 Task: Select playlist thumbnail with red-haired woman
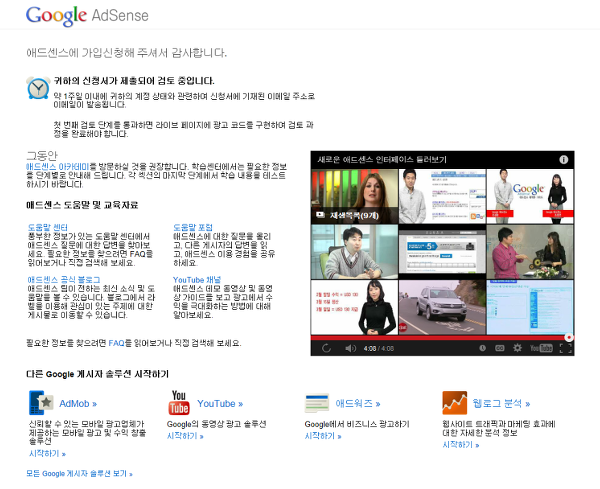(354, 196)
